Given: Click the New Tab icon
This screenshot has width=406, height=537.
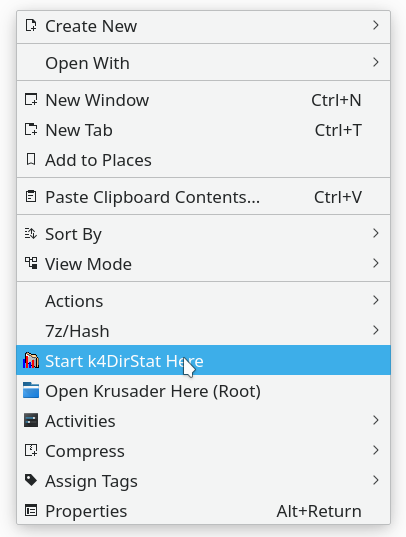Looking at the screenshot, I should [x=31, y=130].
